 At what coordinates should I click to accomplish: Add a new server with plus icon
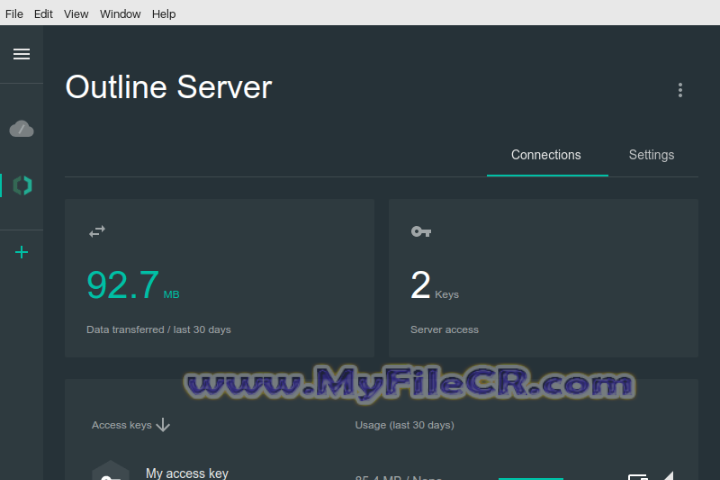(22, 252)
